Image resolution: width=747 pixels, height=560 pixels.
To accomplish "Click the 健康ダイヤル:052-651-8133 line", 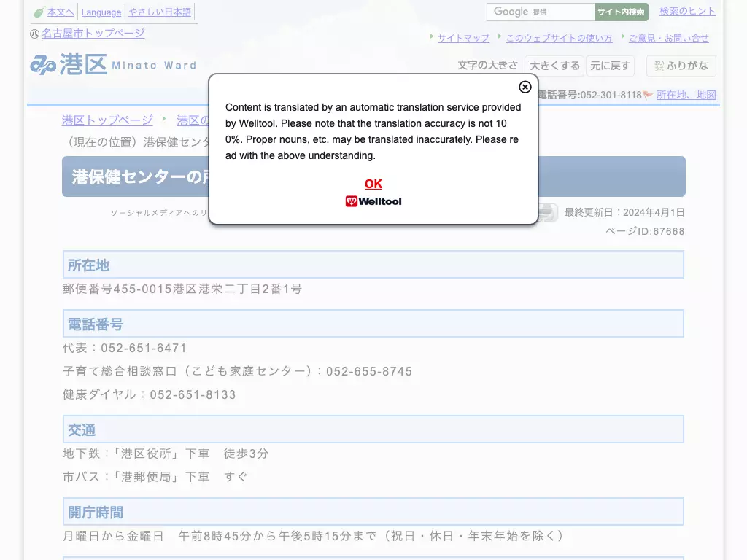I will click(x=149, y=394).
